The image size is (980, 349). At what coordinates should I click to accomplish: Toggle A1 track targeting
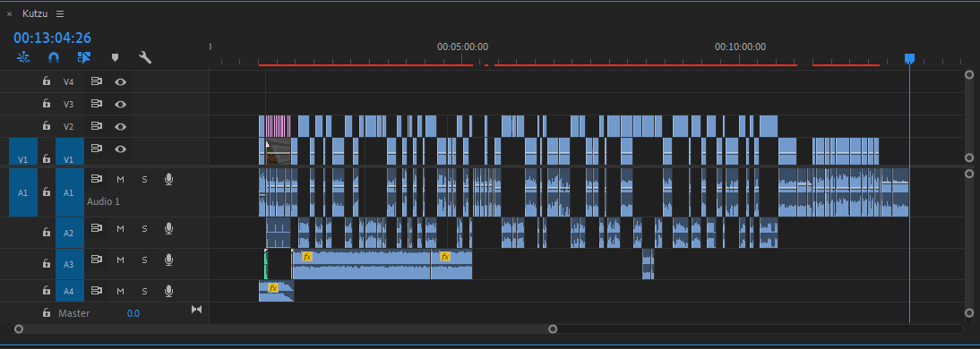pos(69,193)
